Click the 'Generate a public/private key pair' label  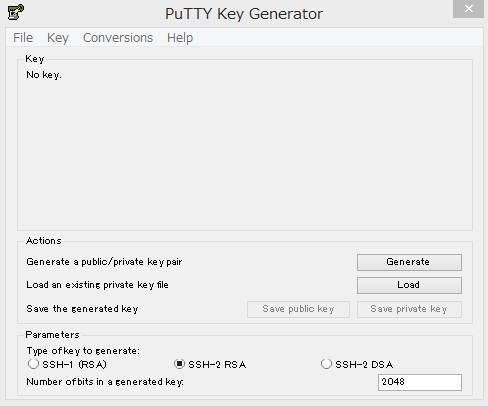pos(104,262)
